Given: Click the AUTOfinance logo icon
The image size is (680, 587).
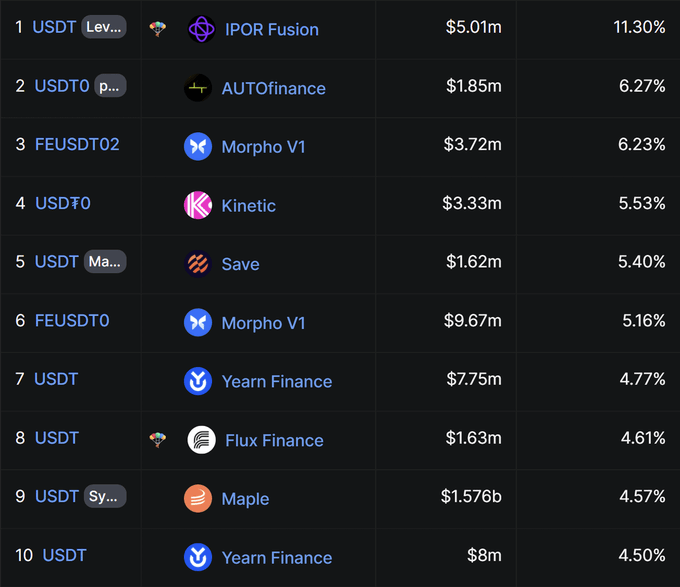Looking at the screenshot, I should click(x=198, y=88).
